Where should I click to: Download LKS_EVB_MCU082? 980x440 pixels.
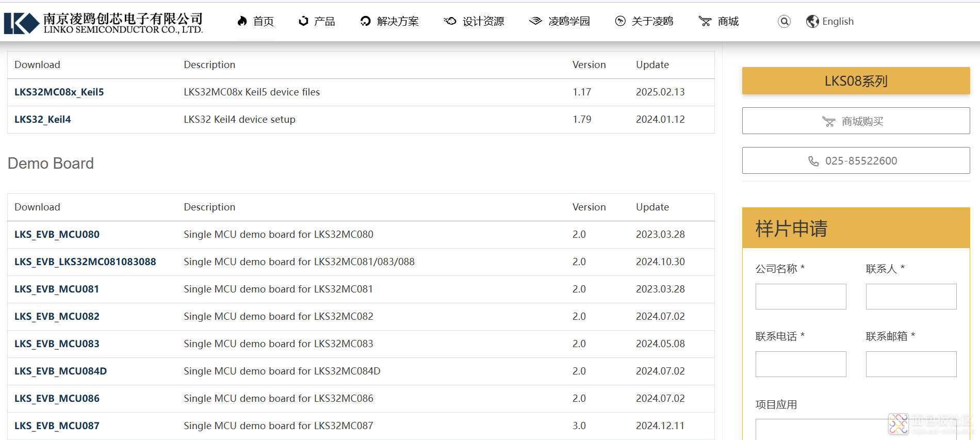pyautogui.click(x=57, y=316)
